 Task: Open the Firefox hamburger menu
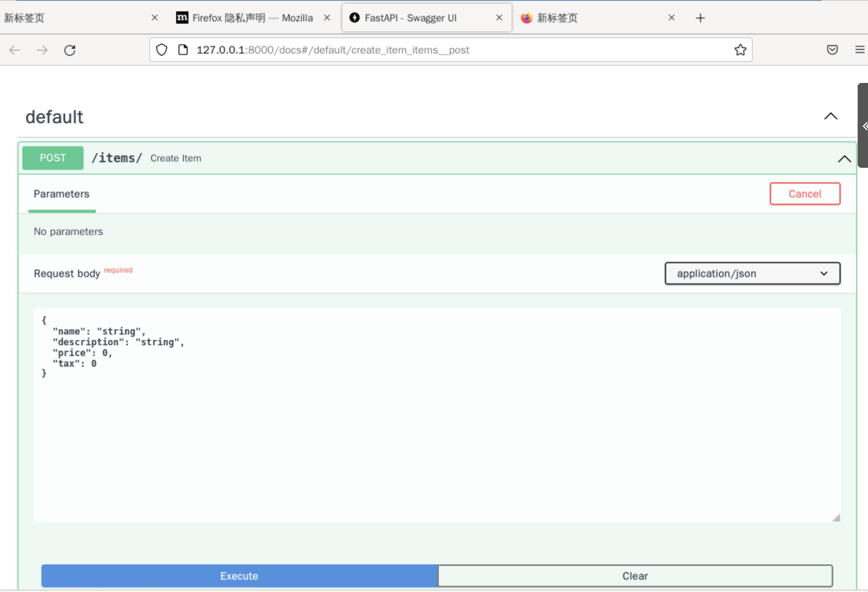tap(860, 50)
